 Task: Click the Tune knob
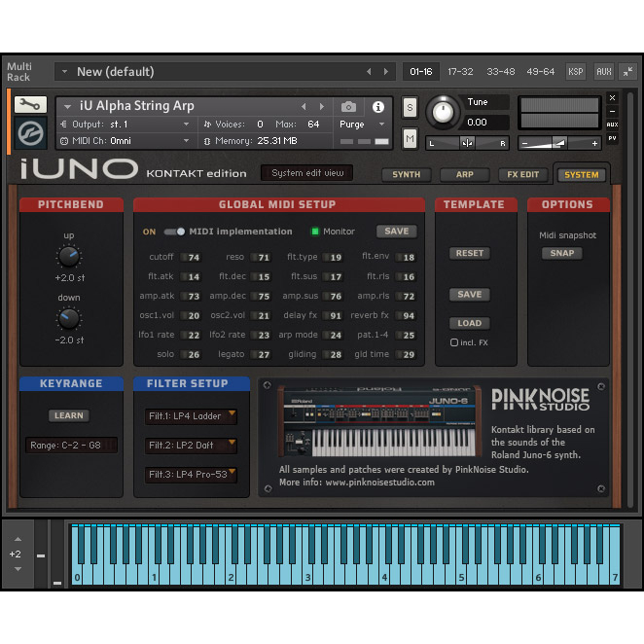coord(443,112)
